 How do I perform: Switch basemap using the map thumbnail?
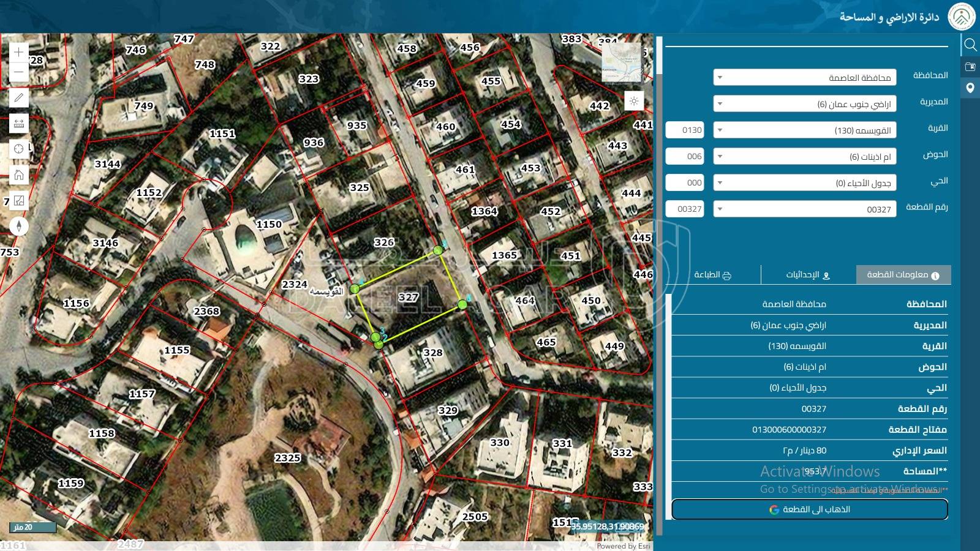pos(621,62)
